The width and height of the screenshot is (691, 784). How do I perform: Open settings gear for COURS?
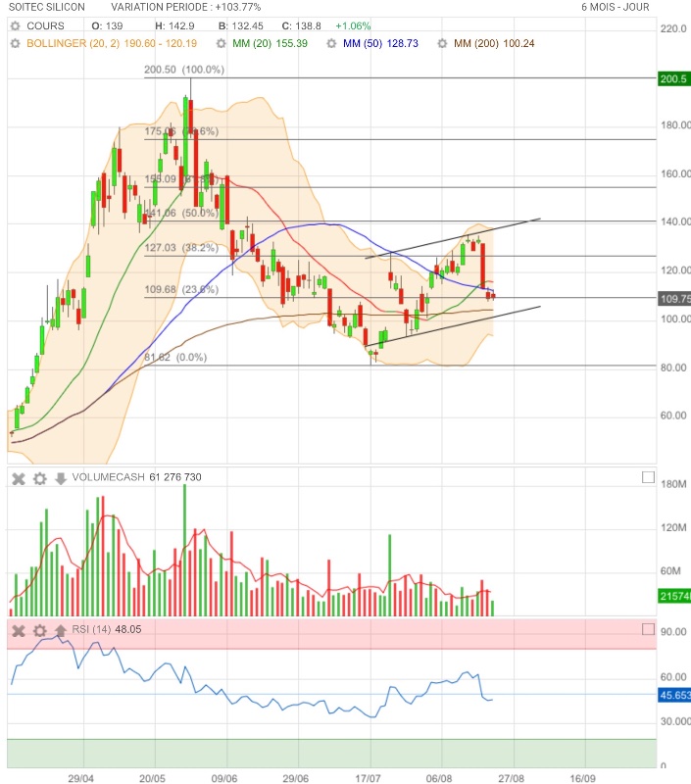pos(16,26)
